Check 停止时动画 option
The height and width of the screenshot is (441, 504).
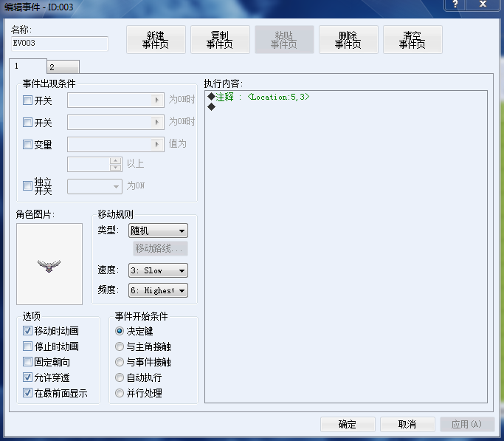[x=27, y=346]
